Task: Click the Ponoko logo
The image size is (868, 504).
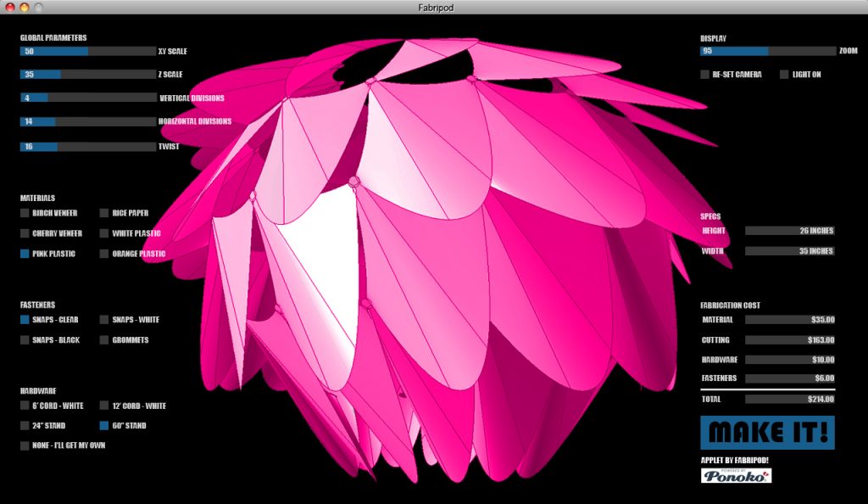Action: [x=736, y=476]
